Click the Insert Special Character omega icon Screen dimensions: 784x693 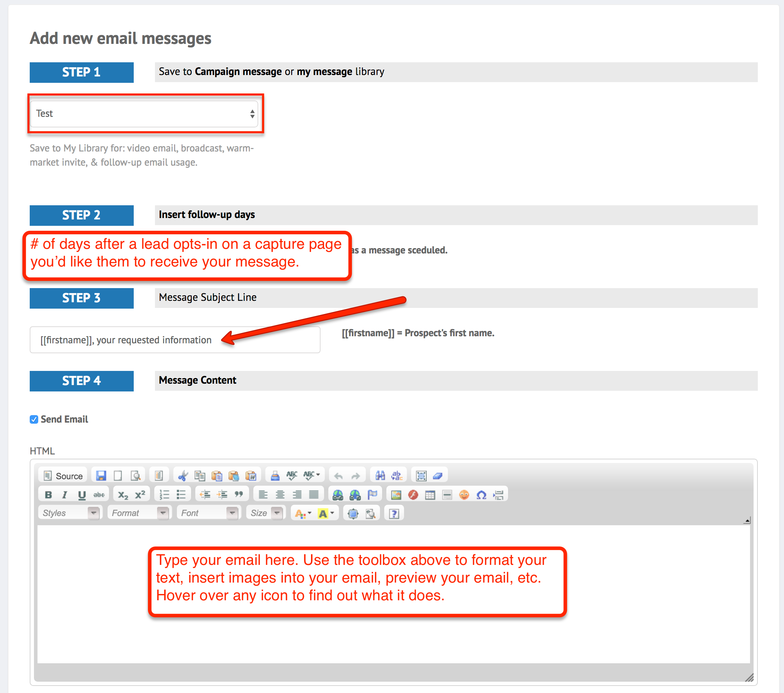(x=481, y=494)
